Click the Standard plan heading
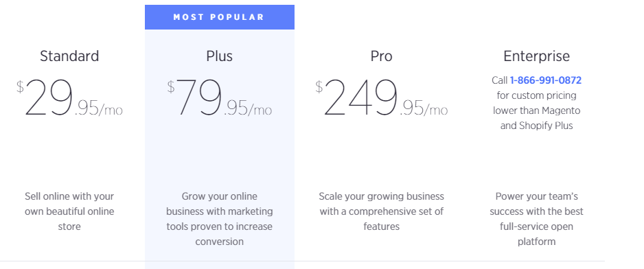This screenshot has width=644, height=269. coord(69,56)
